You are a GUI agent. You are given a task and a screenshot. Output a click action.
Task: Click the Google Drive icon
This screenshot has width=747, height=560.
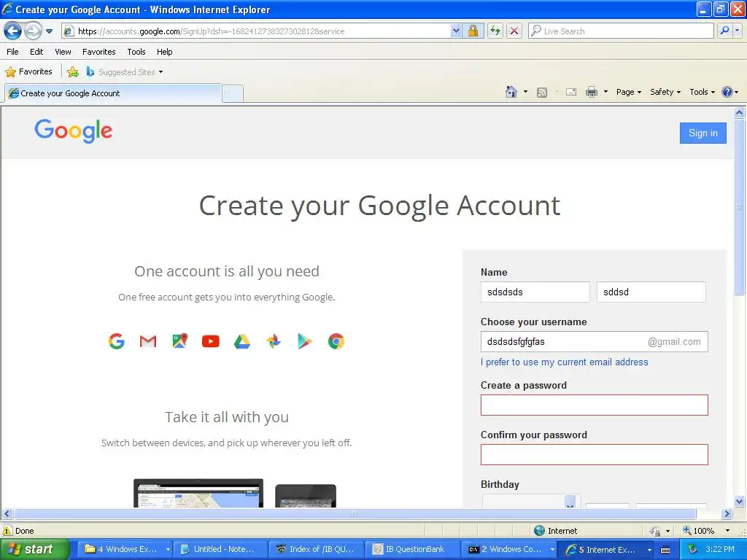click(x=242, y=341)
